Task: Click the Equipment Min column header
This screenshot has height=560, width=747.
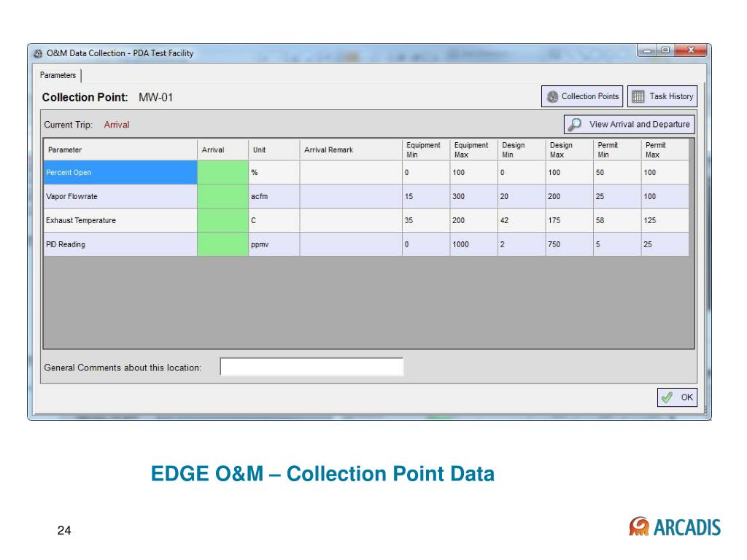Action: click(426, 149)
